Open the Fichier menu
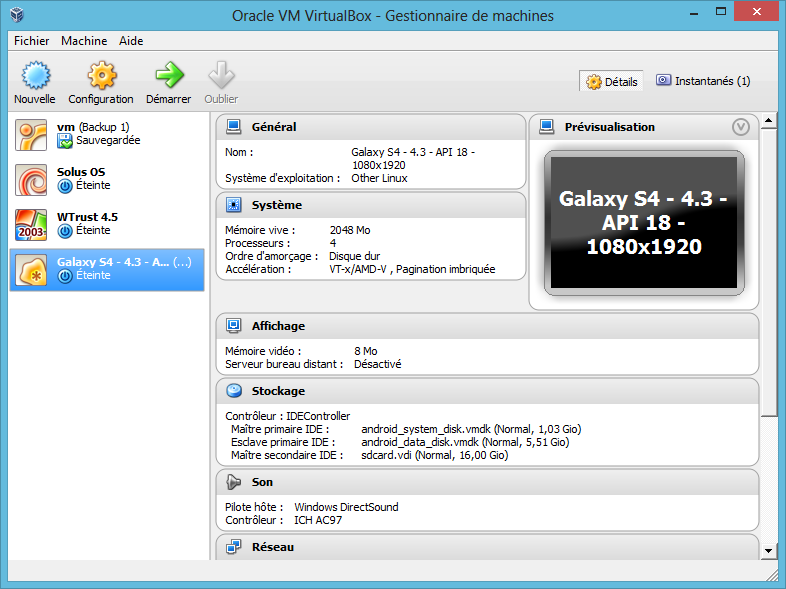 (32, 41)
